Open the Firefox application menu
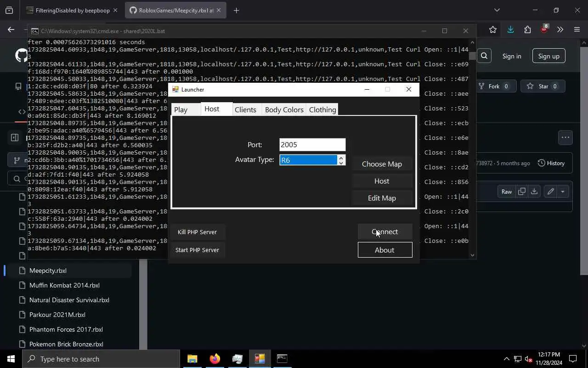Image resolution: width=588 pixels, height=368 pixels. tap(577, 29)
